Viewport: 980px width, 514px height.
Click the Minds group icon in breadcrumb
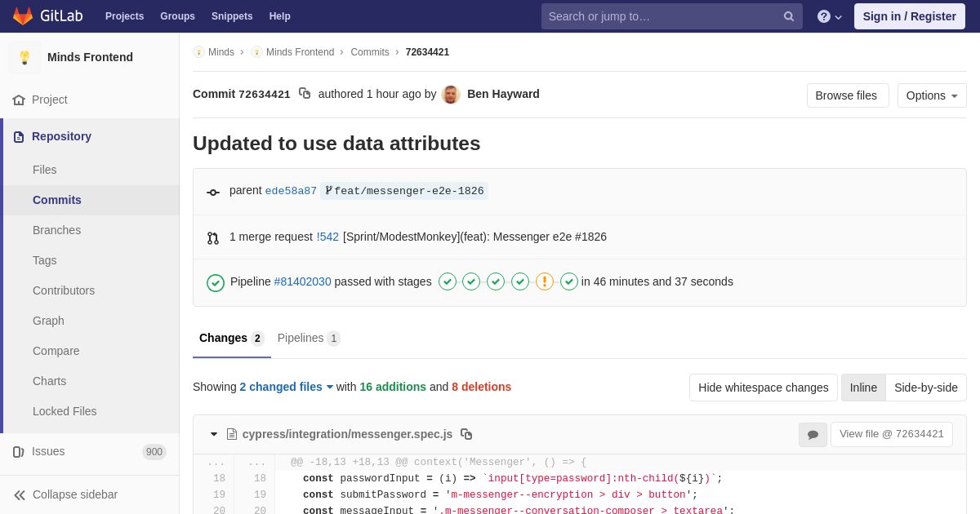pos(198,52)
